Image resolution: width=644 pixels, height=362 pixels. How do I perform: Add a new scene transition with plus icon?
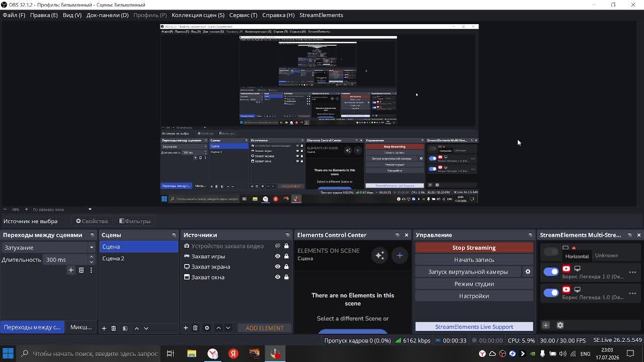(x=71, y=270)
